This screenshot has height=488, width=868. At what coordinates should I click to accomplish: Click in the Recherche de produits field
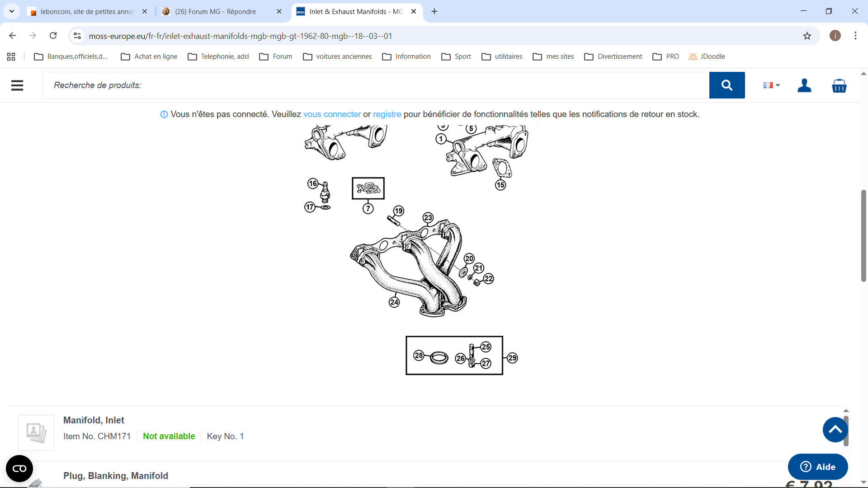375,85
